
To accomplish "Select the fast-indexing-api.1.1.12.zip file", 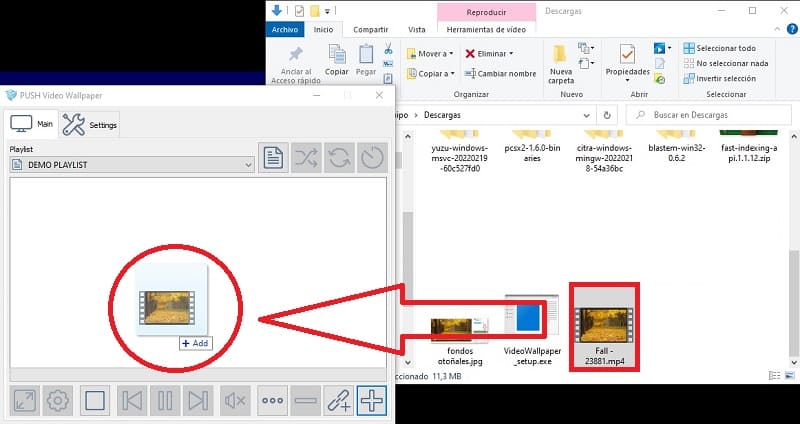I will coord(748,144).
